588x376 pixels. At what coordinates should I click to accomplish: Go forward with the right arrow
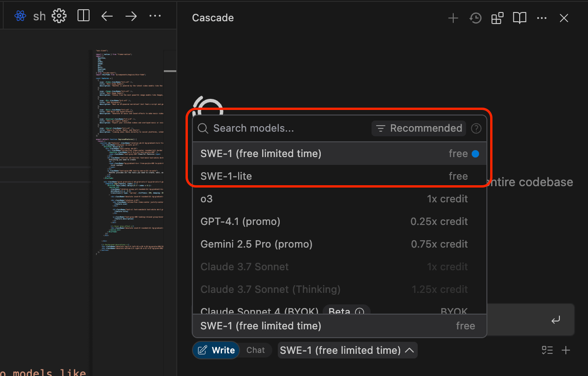tap(131, 17)
